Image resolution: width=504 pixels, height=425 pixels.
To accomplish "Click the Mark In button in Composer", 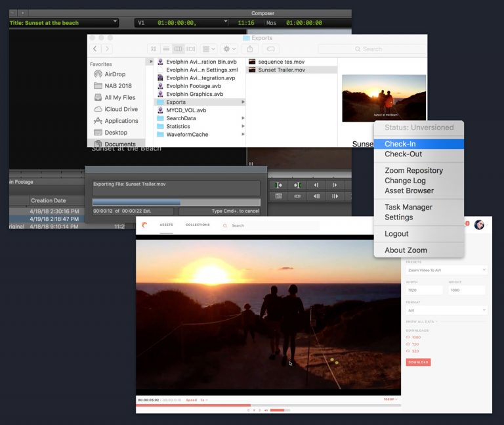I will coord(278,185).
